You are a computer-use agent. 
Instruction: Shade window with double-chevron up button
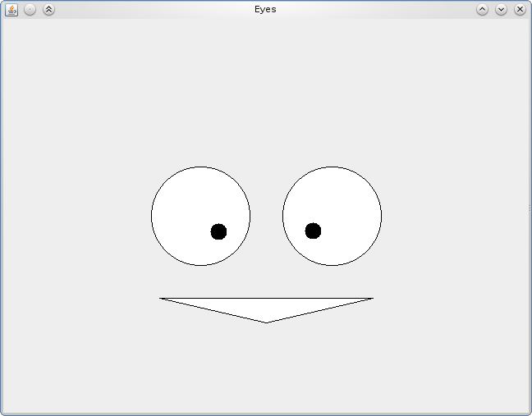pos(49,10)
